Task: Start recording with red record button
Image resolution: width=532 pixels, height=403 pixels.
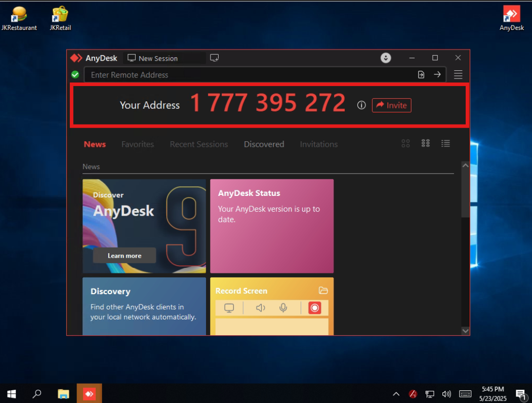Action: click(x=314, y=308)
